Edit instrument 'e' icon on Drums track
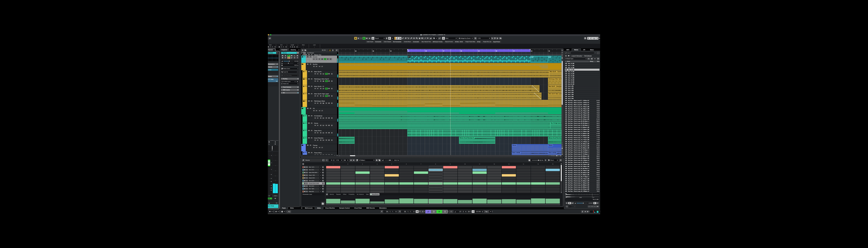This screenshot has width=868, height=248. (x=319, y=59)
